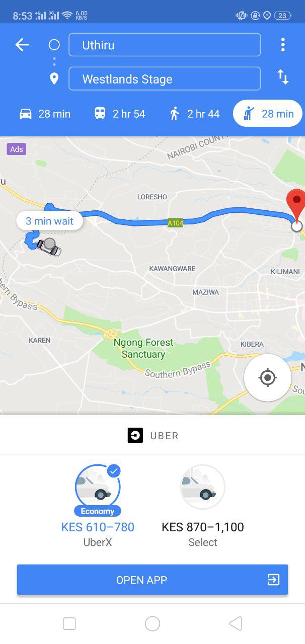Center map using my location button
The height and width of the screenshot is (644, 305).
[267, 377]
